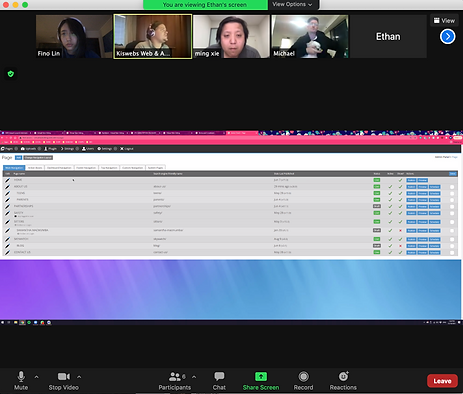Click green Live badge in HOME row
Viewport: 463px width, 394px height.
point(377,180)
